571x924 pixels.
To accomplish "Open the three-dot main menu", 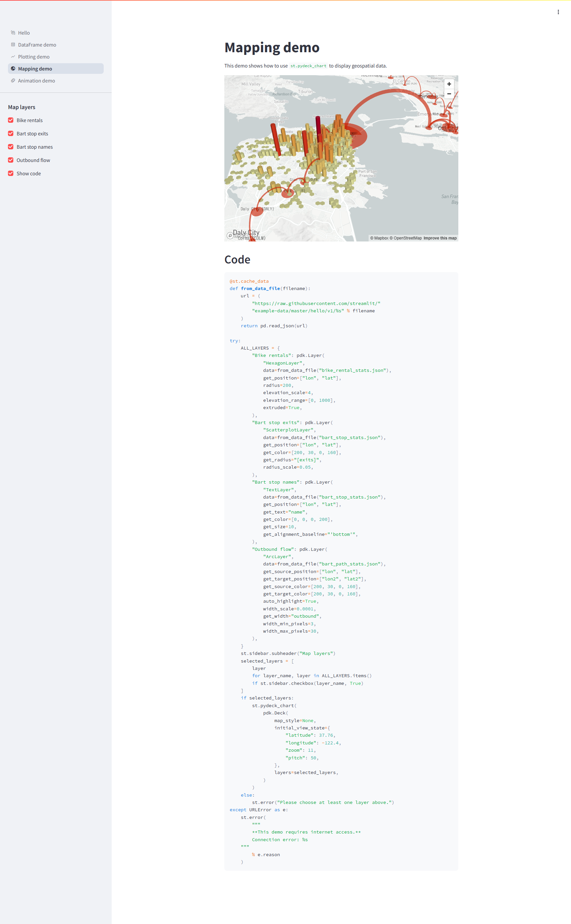I will pyautogui.click(x=558, y=12).
